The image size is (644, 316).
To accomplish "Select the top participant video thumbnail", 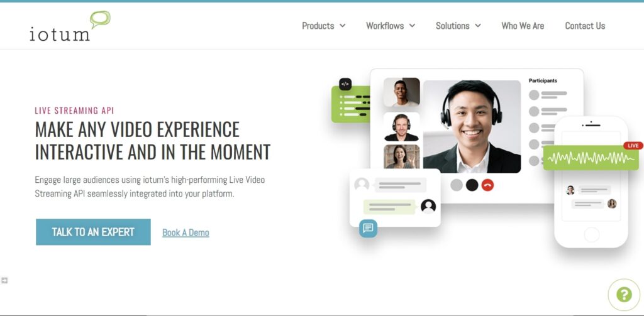I will click(402, 92).
